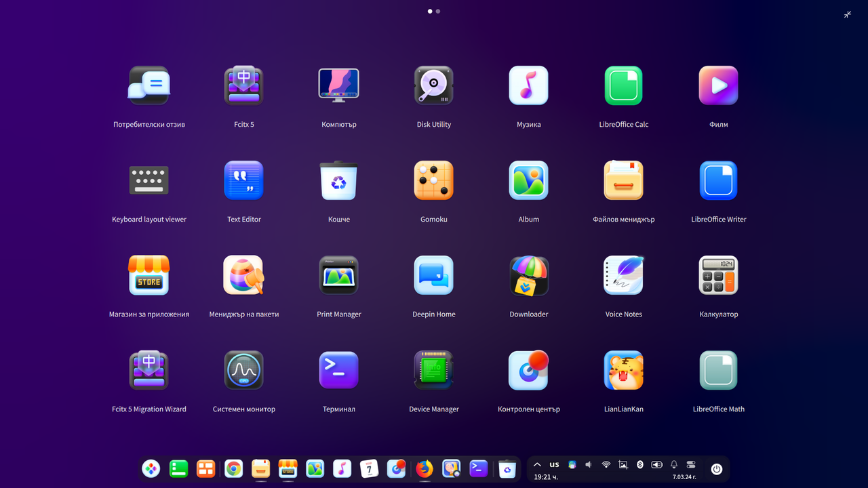Image resolution: width=868 pixels, height=488 pixels.
Task: Click the green list icon in the dock
Action: (178, 468)
